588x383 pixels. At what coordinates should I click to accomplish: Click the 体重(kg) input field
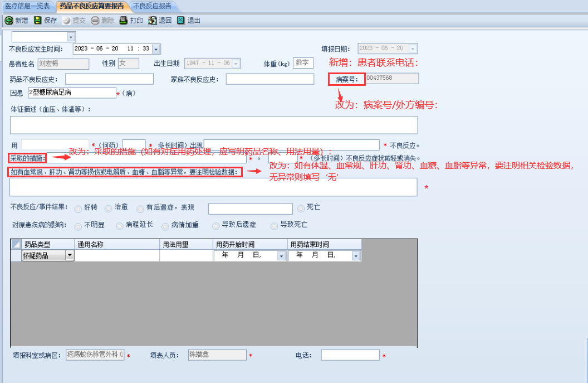303,63
